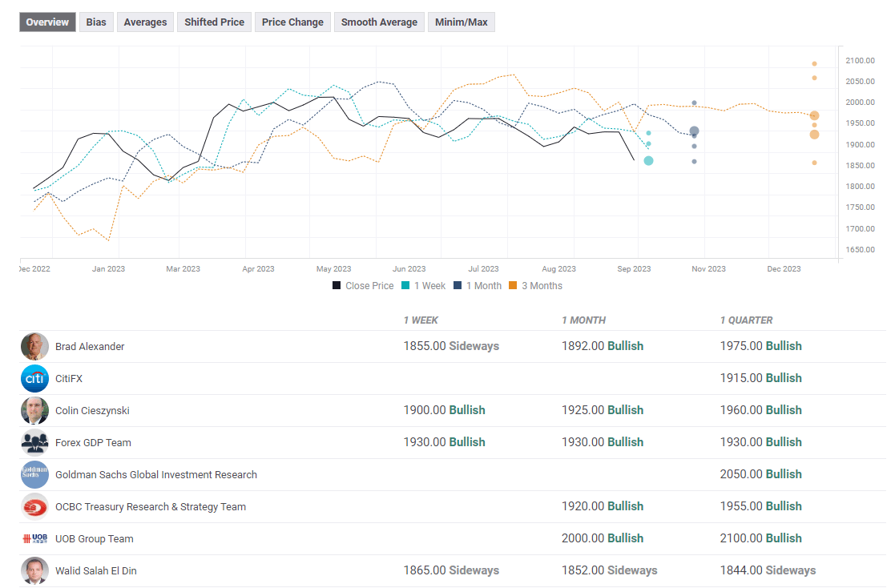Toggle the 3 Months legend series
Viewport: 891px width, 588px height.
(535, 286)
